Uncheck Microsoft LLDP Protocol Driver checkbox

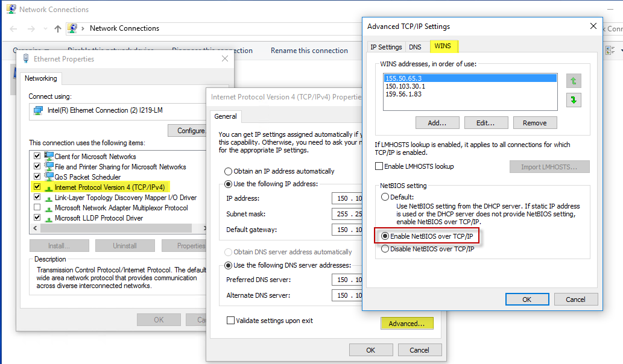click(37, 218)
